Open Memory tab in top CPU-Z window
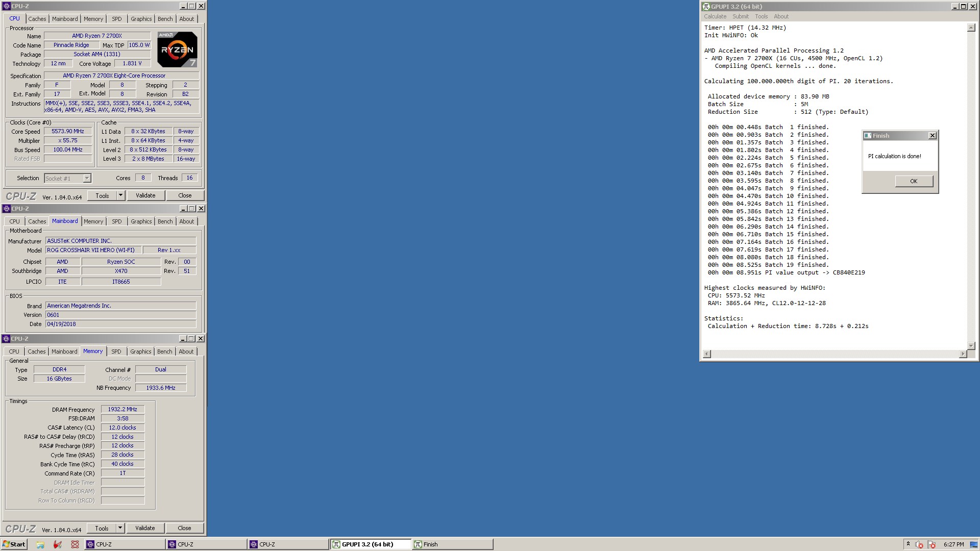Image resolution: width=980 pixels, height=551 pixels. [93, 19]
